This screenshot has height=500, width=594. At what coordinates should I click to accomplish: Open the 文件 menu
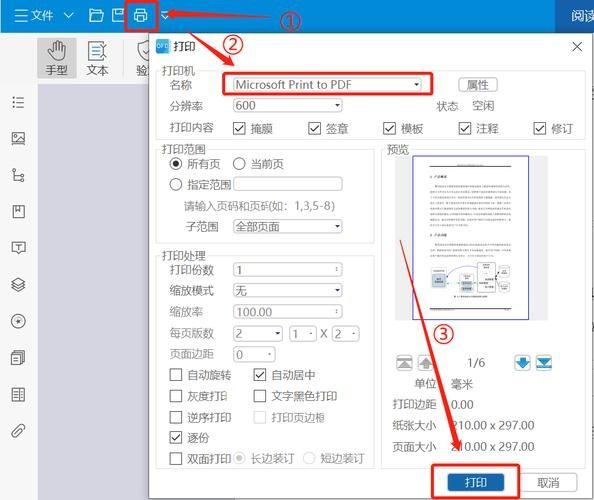(x=33, y=16)
